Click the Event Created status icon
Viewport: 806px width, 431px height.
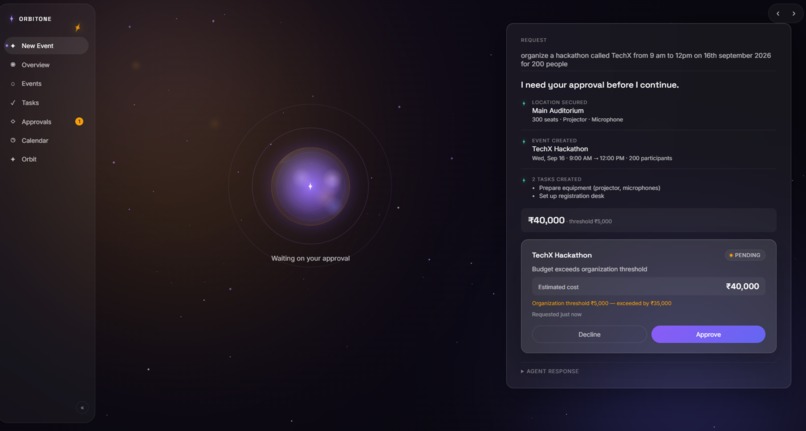(524, 141)
